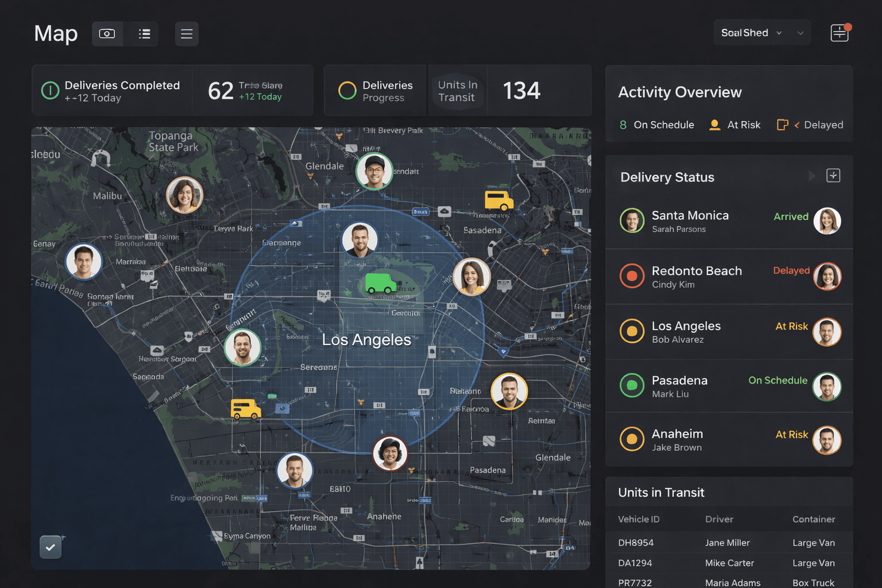The height and width of the screenshot is (588, 882).
Task: Toggle the Delayed filter in Activity Overview
Action: pyautogui.click(x=810, y=125)
